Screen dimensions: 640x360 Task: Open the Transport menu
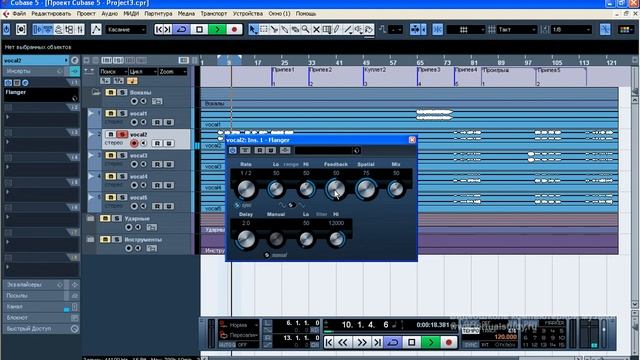click(213, 13)
